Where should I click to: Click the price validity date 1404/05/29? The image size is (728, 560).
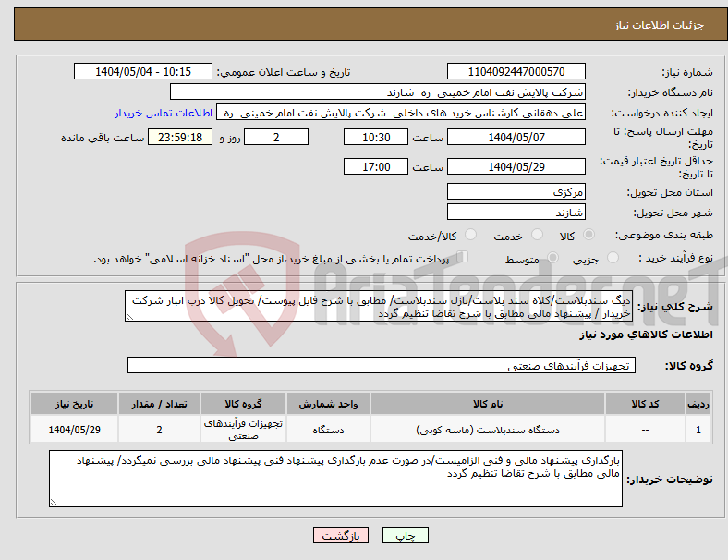pyautogui.click(x=516, y=166)
